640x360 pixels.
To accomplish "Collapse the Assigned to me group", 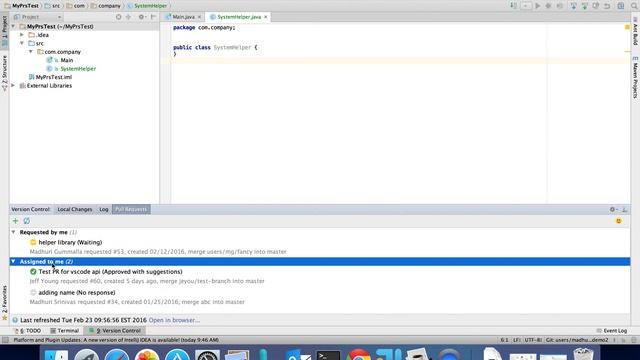I will pyautogui.click(x=13, y=261).
